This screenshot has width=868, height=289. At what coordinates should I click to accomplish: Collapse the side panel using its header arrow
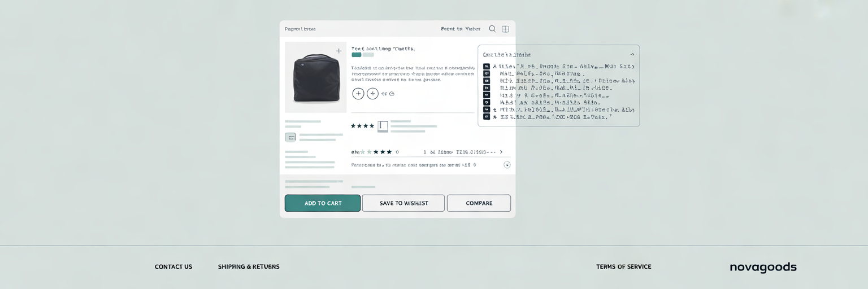(632, 55)
